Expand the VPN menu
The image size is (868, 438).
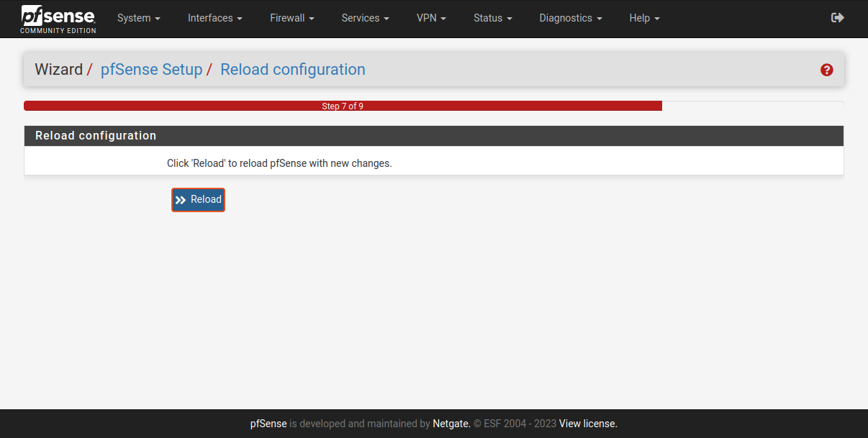click(x=431, y=18)
